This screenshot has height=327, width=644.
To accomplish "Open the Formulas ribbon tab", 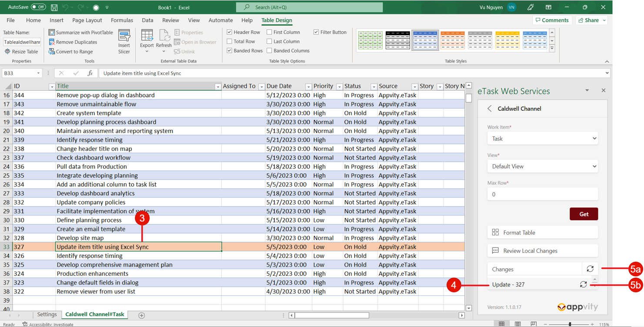I will pyautogui.click(x=122, y=20).
